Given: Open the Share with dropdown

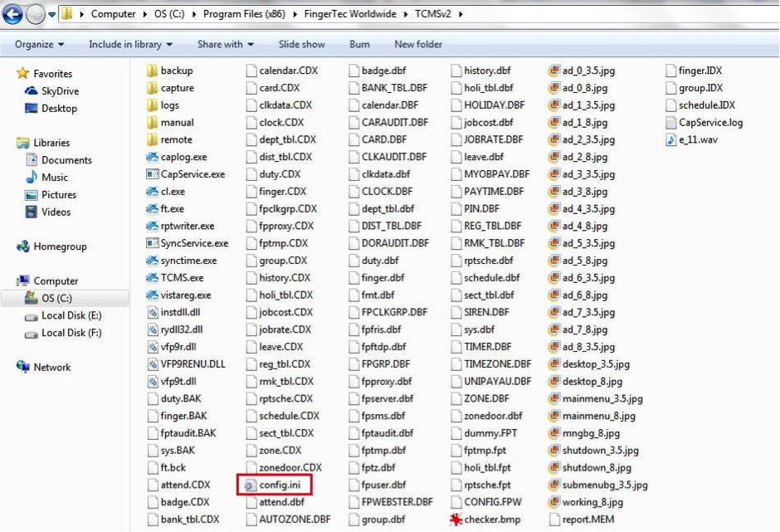Looking at the screenshot, I should tap(222, 44).
